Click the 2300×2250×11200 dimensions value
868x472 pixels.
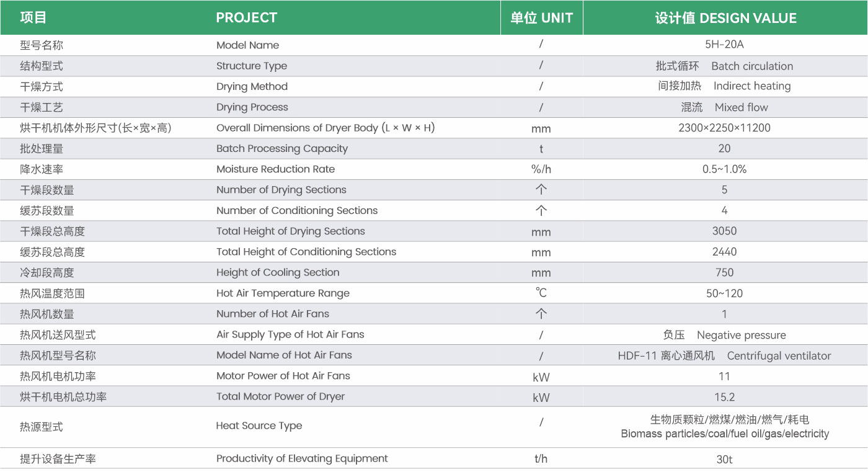[724, 128]
